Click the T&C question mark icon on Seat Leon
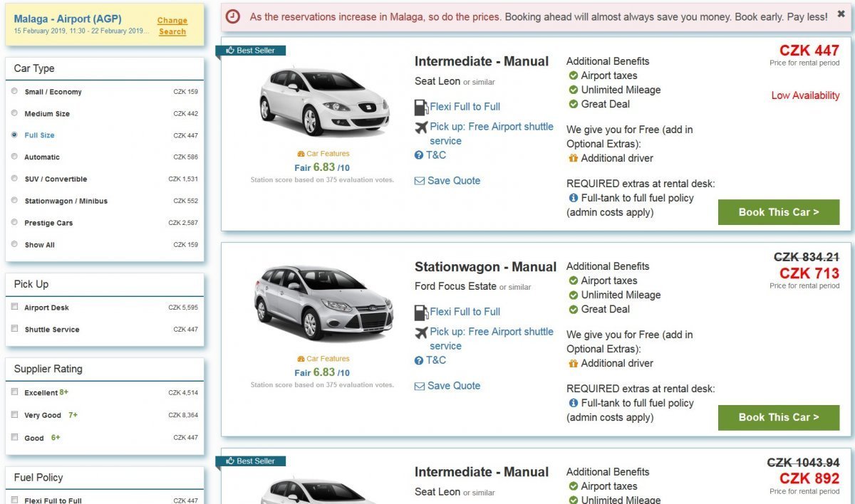The height and width of the screenshot is (504, 855). click(419, 155)
